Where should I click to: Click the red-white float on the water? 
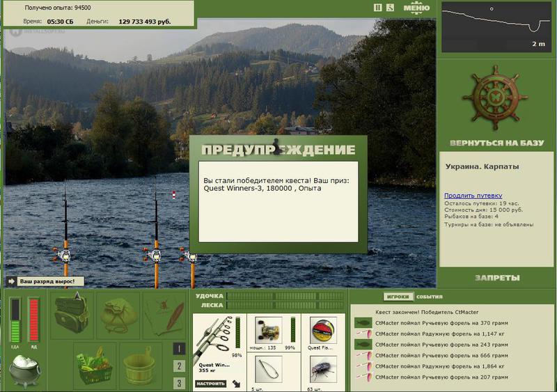173,195
